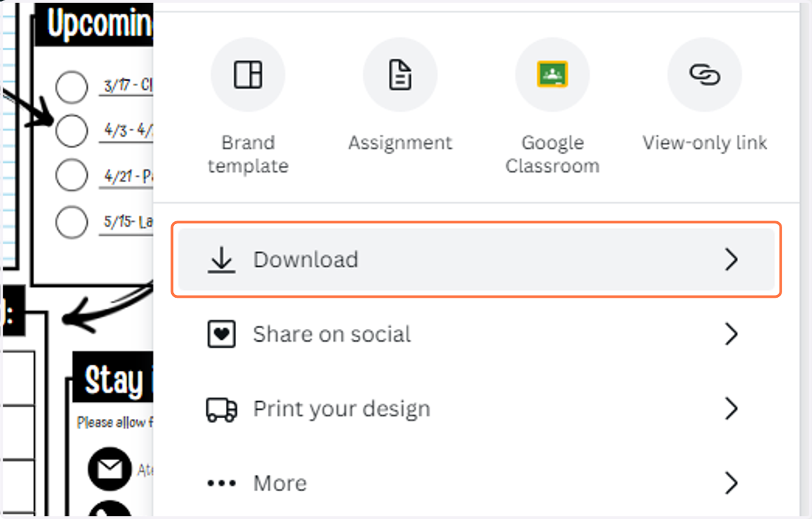Click the circle next to 4/3 item
The image size is (812, 519).
pos(71,131)
